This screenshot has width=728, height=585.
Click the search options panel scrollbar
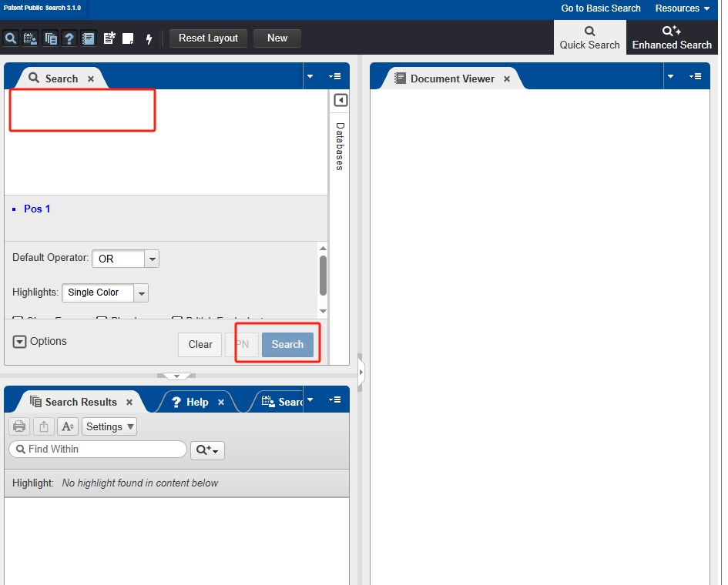click(x=323, y=276)
